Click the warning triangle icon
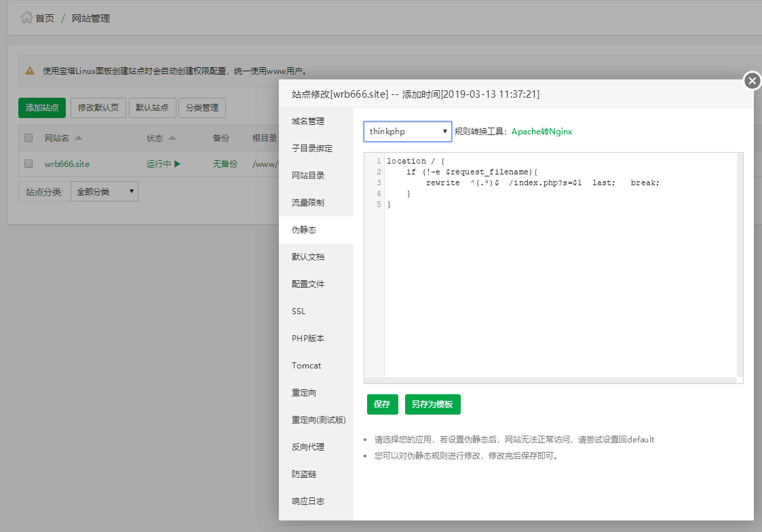The height and width of the screenshot is (532, 762). (30, 71)
